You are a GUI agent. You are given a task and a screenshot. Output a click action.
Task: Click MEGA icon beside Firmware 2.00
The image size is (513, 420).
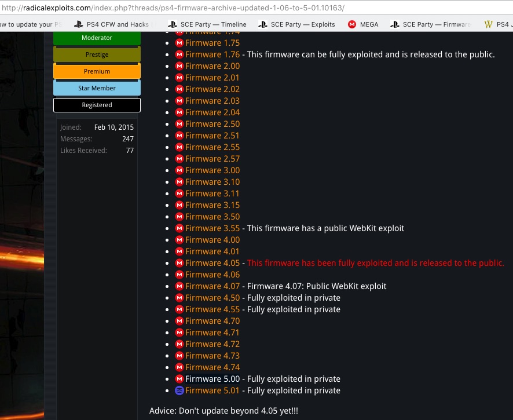pyautogui.click(x=179, y=66)
